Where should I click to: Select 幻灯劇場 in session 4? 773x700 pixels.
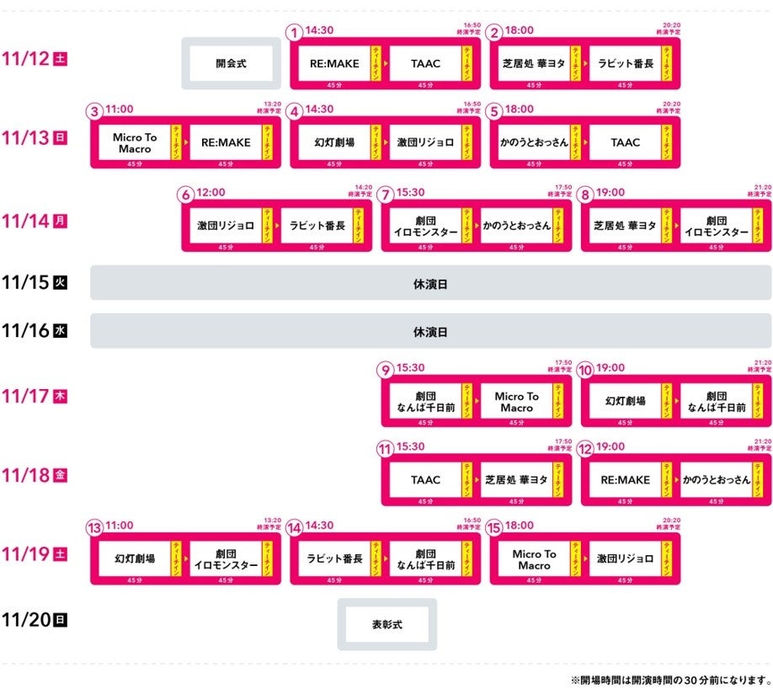point(334,143)
